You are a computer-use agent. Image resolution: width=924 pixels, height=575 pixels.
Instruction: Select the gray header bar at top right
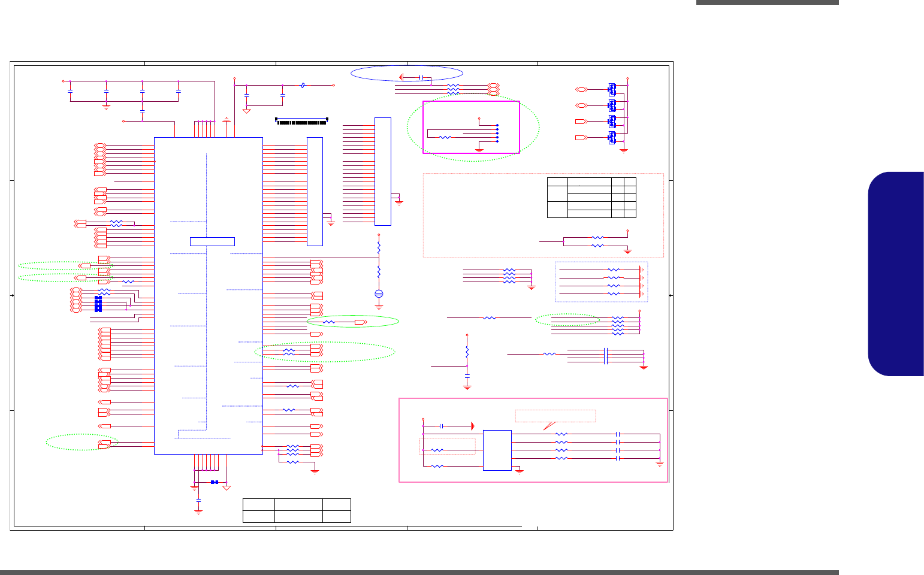coord(768,2)
